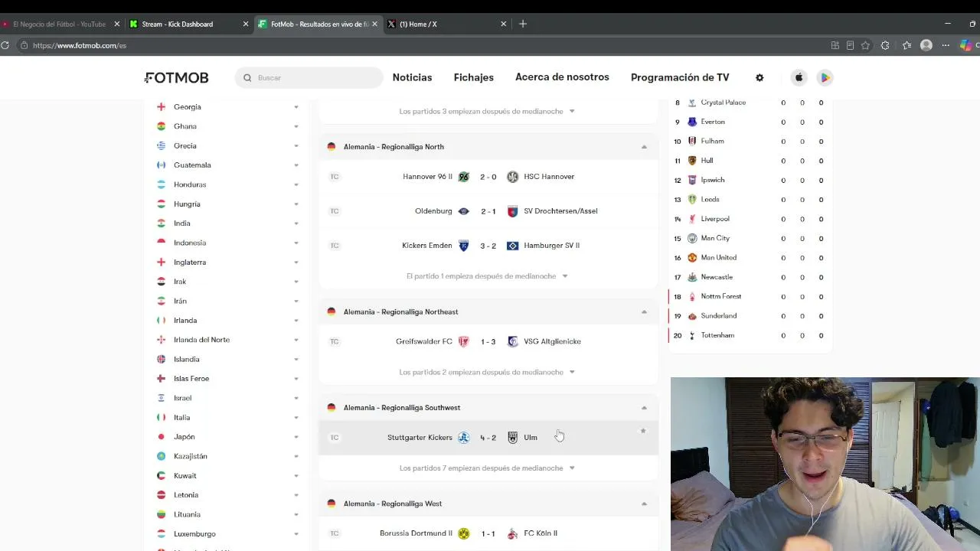Reload the page with the refresh icon

pos(5,45)
